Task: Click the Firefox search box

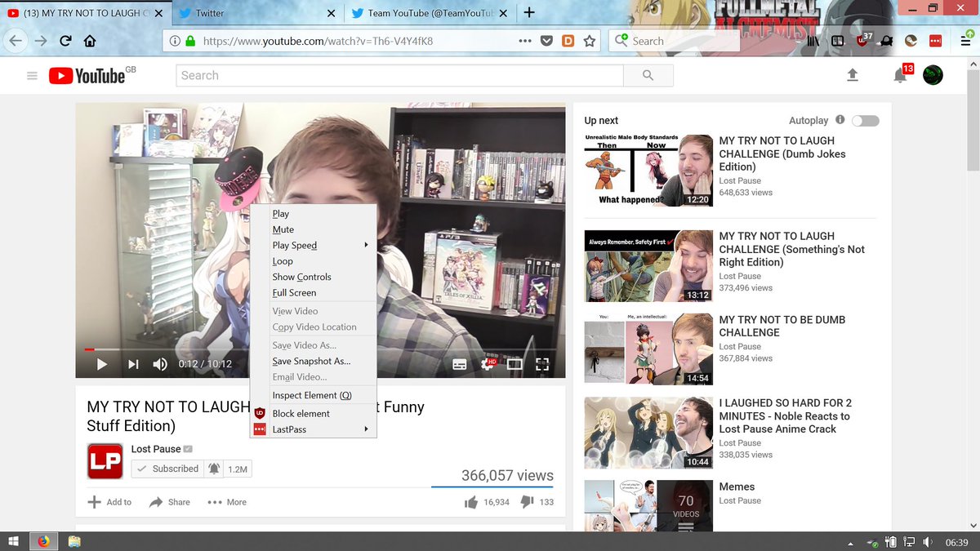Action: pos(674,41)
